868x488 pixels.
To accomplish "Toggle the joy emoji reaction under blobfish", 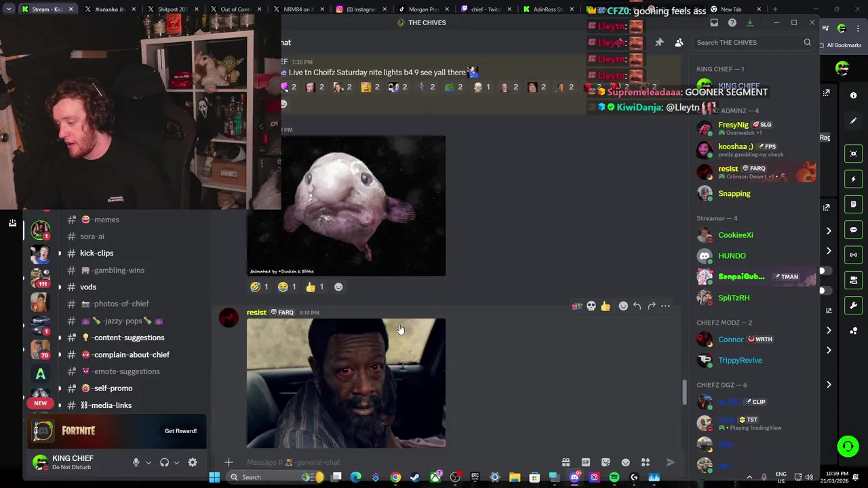I will (x=287, y=287).
